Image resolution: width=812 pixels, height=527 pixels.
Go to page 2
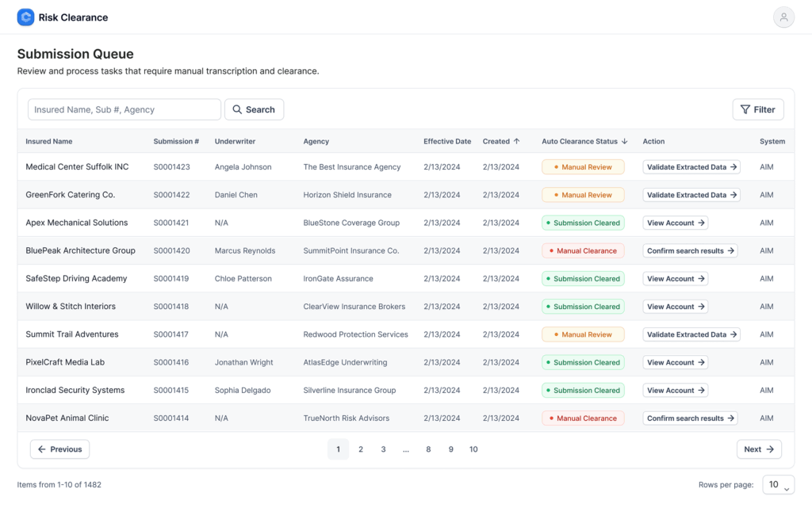(361, 449)
